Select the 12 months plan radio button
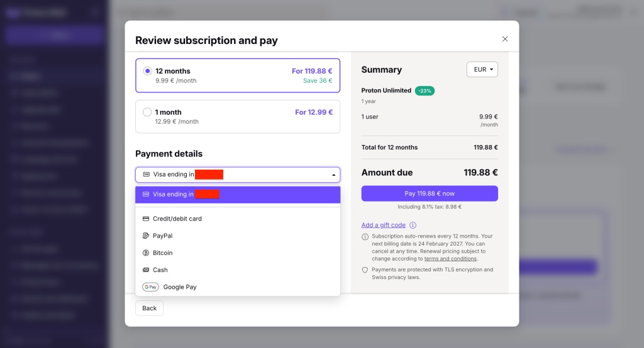The height and width of the screenshot is (348, 644). pyautogui.click(x=147, y=71)
